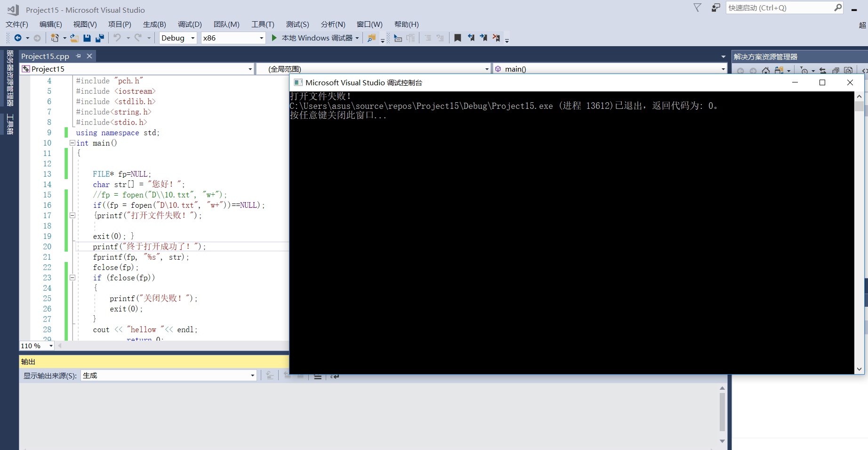This screenshot has height=450, width=868.
Task: Open the 工具(T) menu
Action: [263, 24]
